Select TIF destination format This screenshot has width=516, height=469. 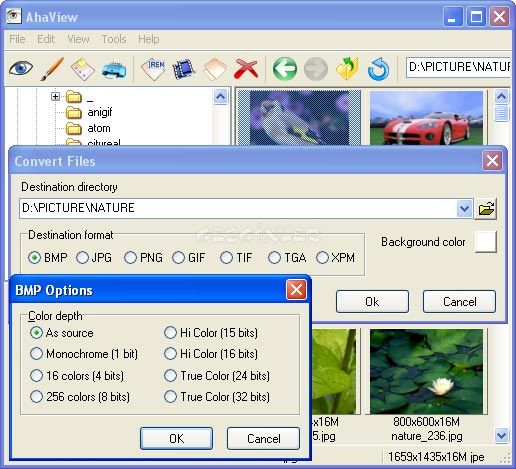236,258
